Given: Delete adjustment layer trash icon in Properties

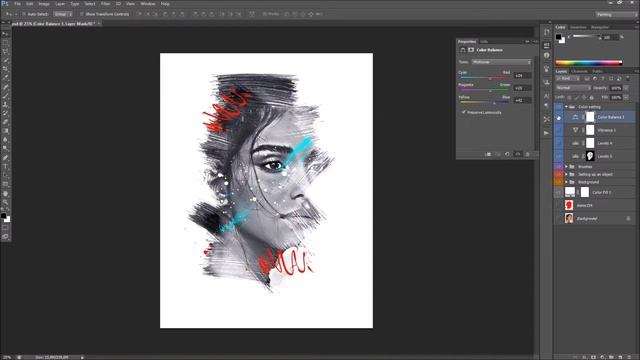Looking at the screenshot, I should [527, 154].
